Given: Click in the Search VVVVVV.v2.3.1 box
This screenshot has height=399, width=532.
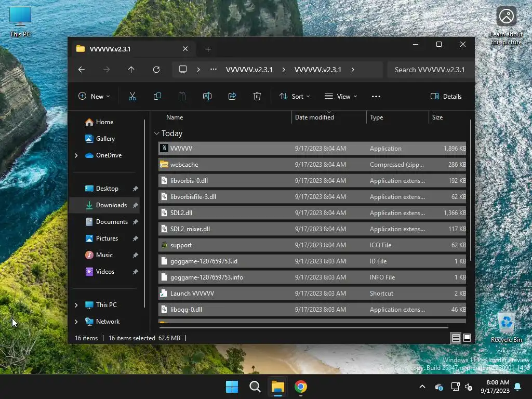Looking at the screenshot, I should [430, 70].
